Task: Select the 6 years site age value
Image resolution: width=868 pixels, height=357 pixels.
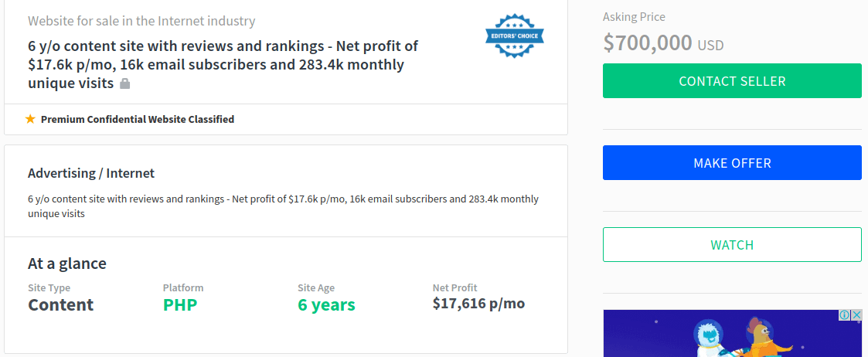Action: 327,305
